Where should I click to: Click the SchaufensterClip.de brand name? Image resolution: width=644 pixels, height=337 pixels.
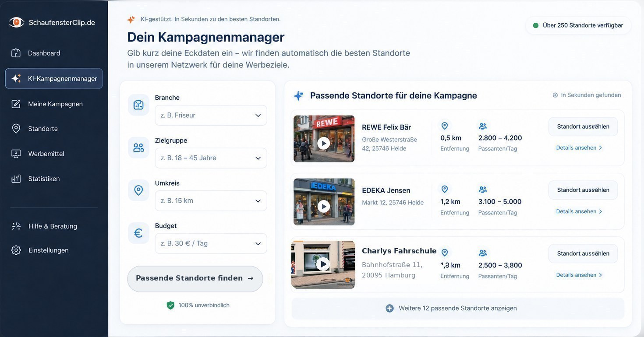tap(62, 22)
